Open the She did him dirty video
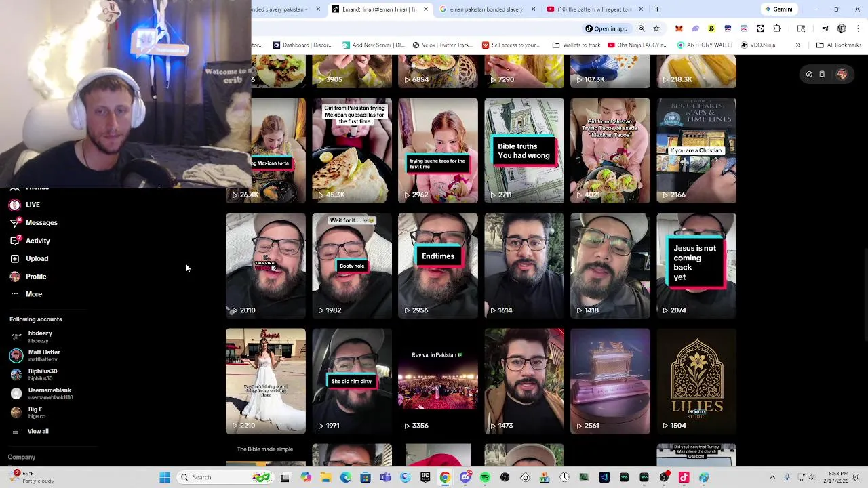This screenshot has width=868, height=488. (x=352, y=381)
